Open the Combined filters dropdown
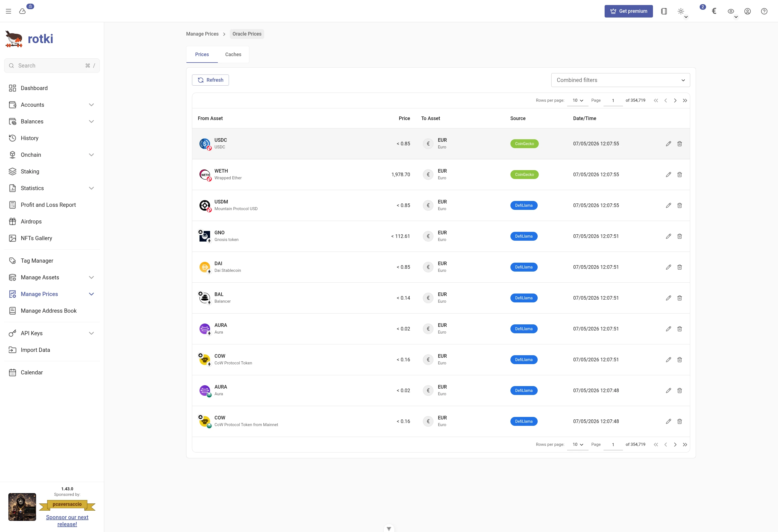 (620, 80)
